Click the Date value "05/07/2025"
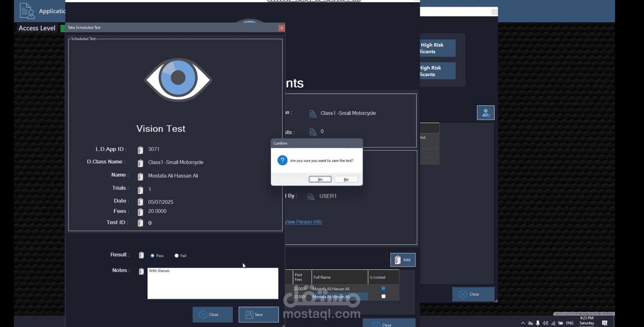The image size is (644, 327). click(x=161, y=202)
